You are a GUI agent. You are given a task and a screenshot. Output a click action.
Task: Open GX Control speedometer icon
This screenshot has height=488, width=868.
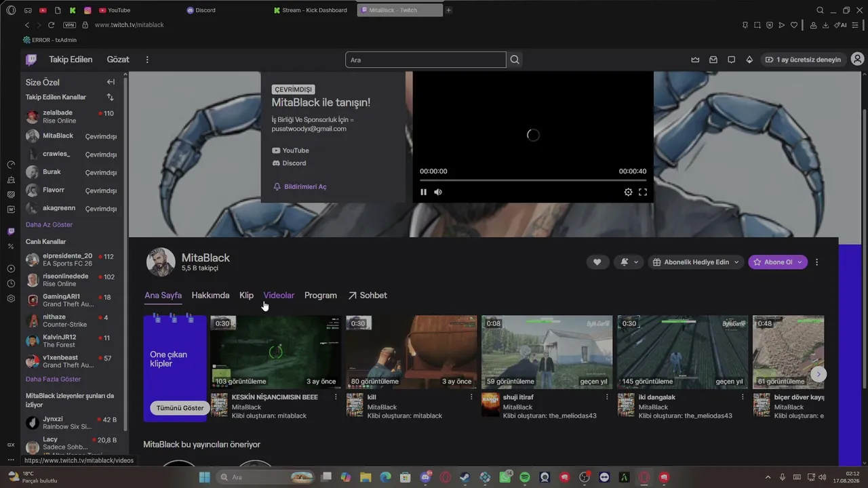point(11,165)
